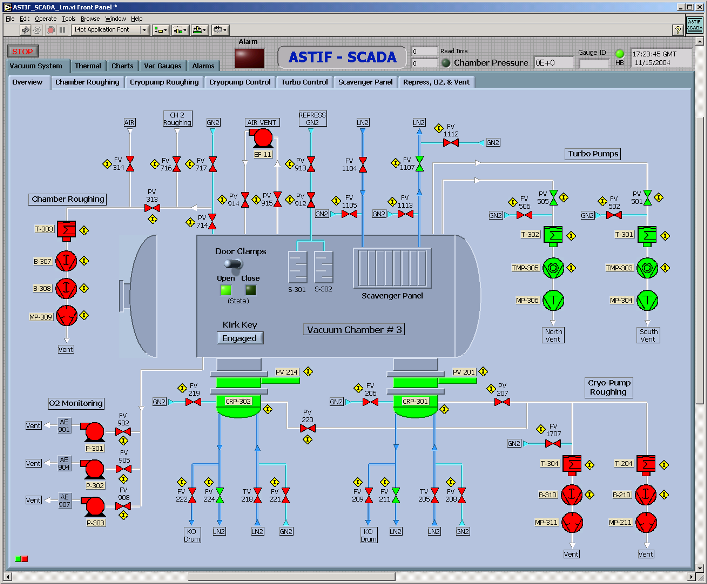The width and height of the screenshot is (707, 584).
Task: Toggle the dark Close door clamp indicator
Action: tap(249, 291)
